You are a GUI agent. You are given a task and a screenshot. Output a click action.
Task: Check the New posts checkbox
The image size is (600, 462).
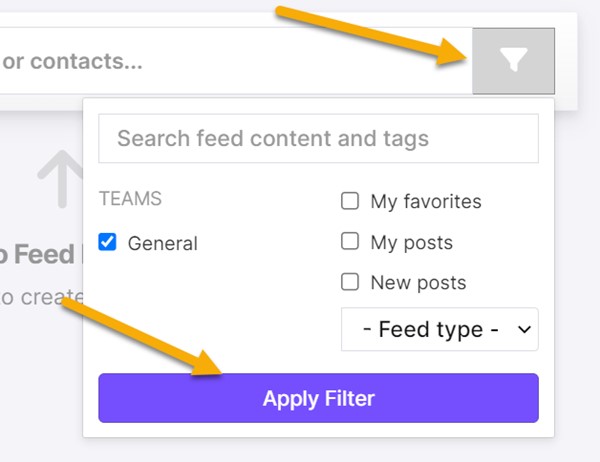click(350, 282)
